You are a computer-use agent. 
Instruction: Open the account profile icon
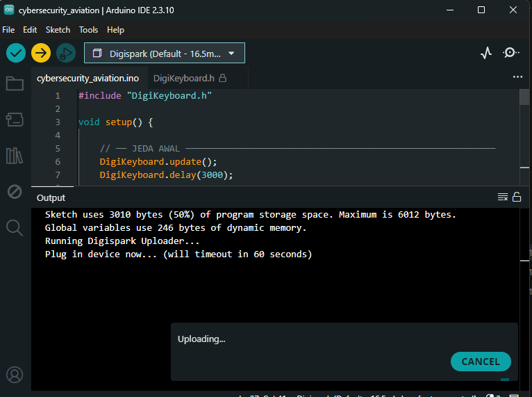15,375
